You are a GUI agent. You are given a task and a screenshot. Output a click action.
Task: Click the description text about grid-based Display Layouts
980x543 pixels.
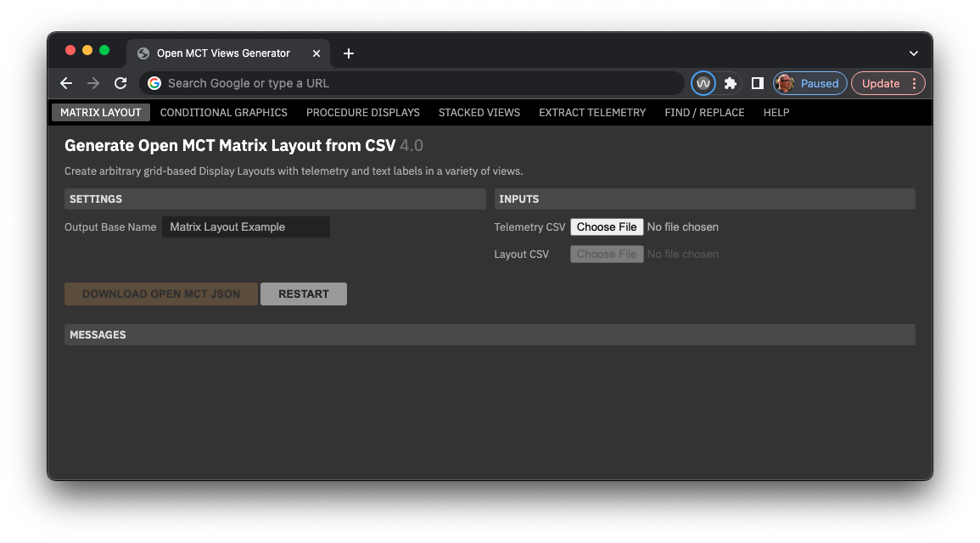294,171
